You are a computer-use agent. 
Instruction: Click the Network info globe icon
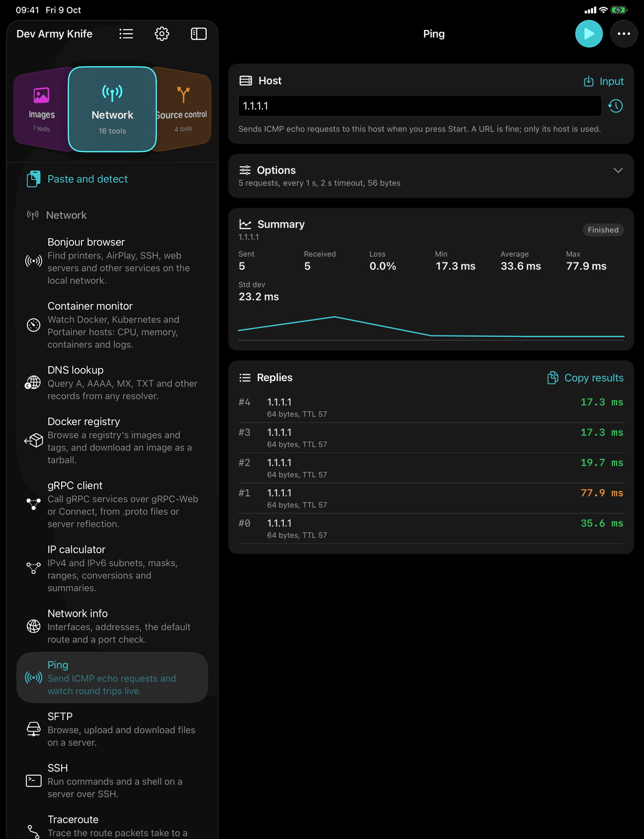[34, 626]
